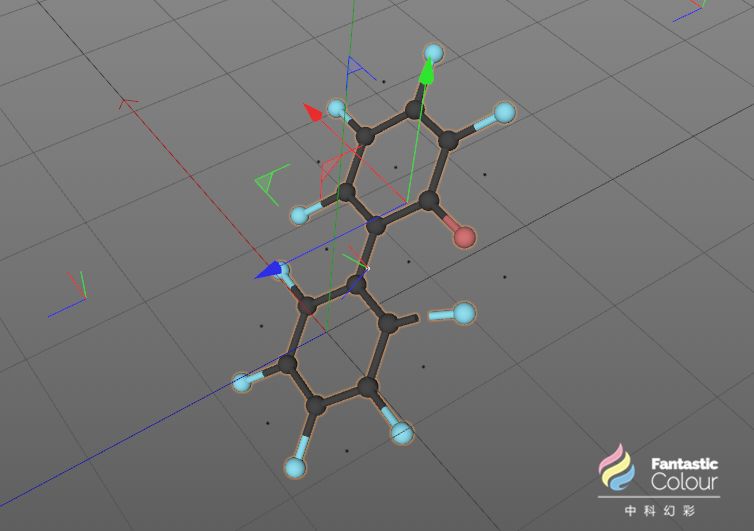Click the blue Z-axis arrow of the gizmo
The width and height of the screenshot is (754, 531).
pyautogui.click(x=268, y=270)
